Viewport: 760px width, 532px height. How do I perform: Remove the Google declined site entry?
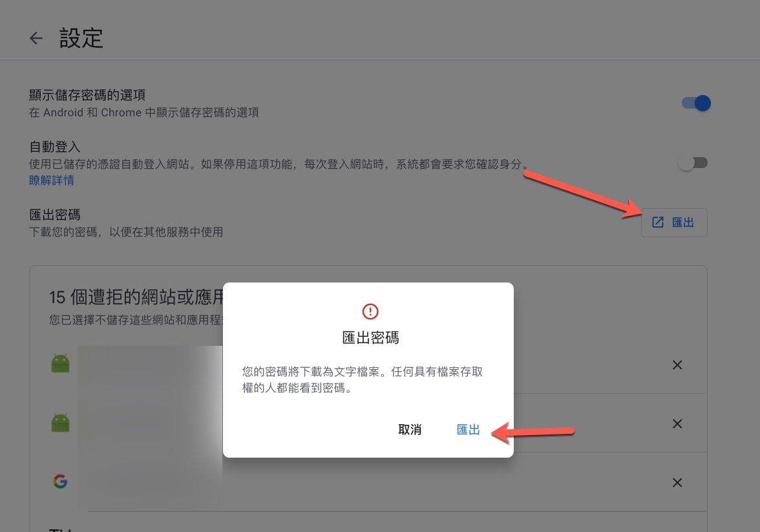pos(677,482)
